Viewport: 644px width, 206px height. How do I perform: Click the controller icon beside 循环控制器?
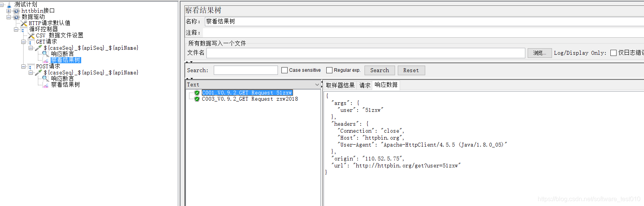24,29
